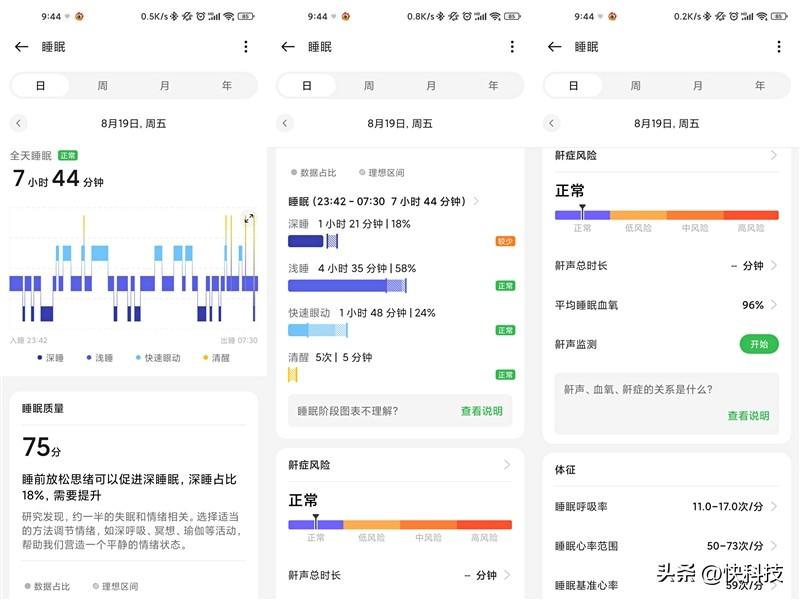The image size is (800, 600).
Task: Tap 鼾症风险 bar marker on middle screen
Action: pos(316,522)
